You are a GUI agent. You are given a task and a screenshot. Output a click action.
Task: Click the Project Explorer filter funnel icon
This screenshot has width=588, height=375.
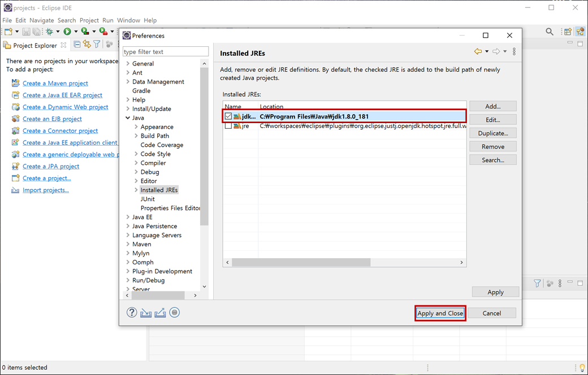click(x=97, y=44)
